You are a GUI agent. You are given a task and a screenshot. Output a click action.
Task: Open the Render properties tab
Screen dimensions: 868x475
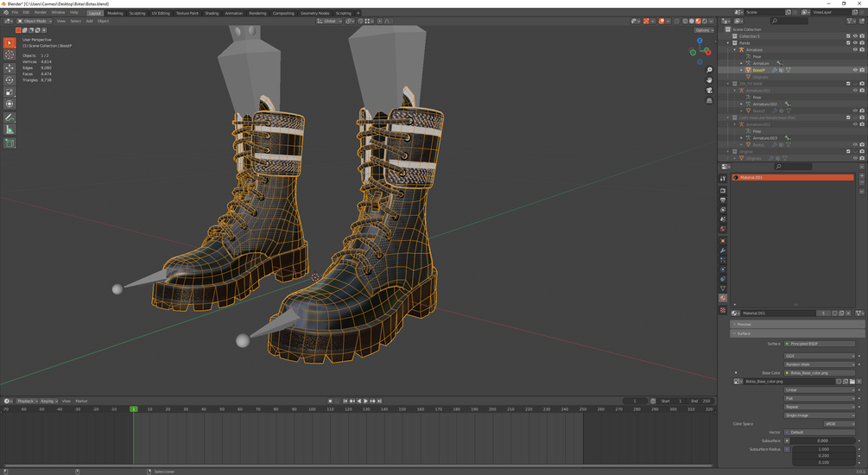tap(722, 191)
